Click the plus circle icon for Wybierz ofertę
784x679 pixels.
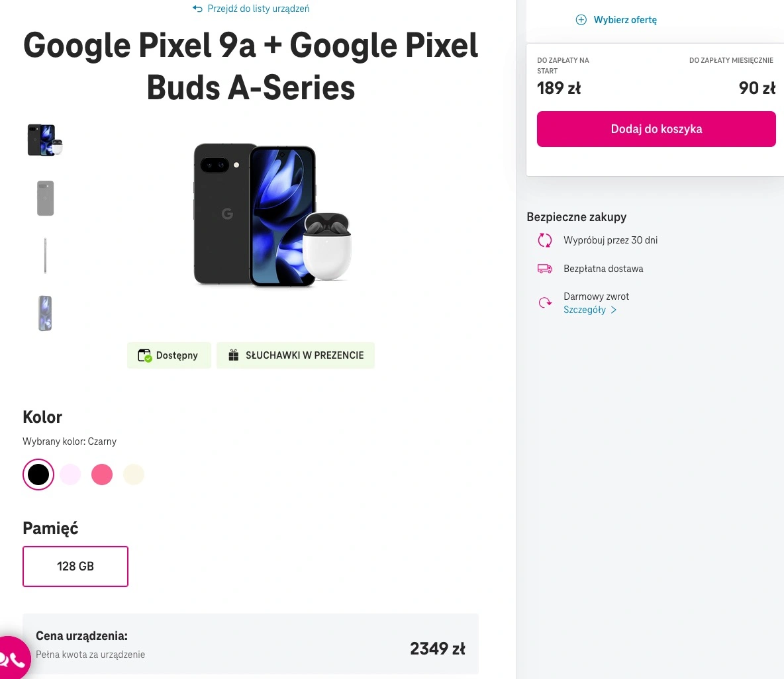[x=581, y=20]
